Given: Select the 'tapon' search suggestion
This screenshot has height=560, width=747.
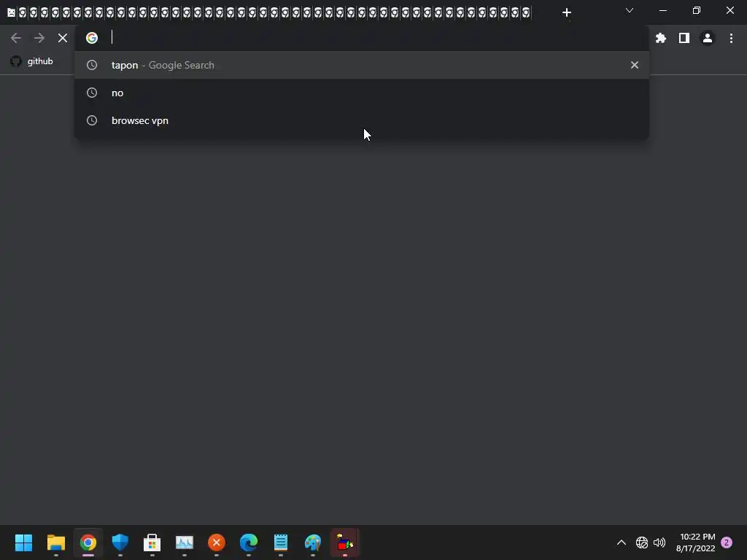Looking at the screenshot, I should (362, 65).
